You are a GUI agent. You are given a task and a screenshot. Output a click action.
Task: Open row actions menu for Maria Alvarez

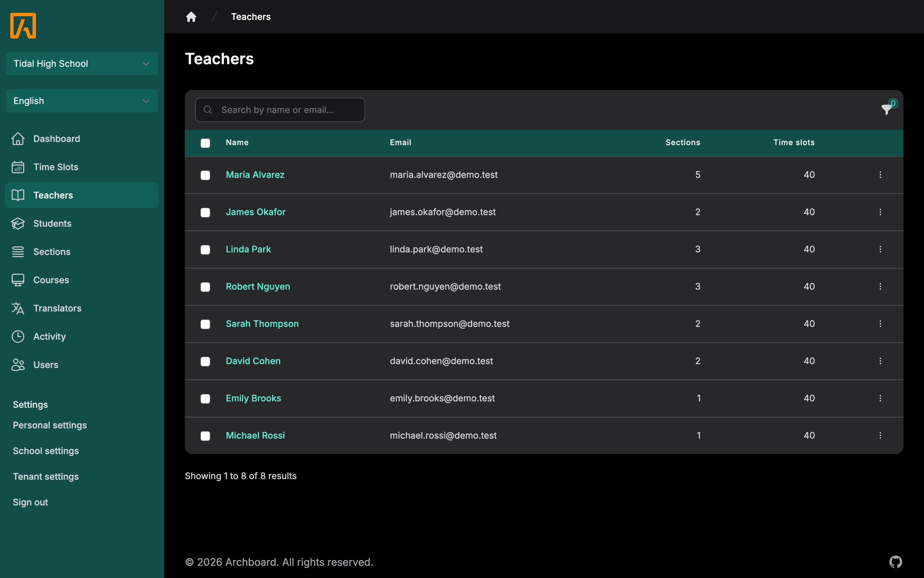tap(880, 175)
